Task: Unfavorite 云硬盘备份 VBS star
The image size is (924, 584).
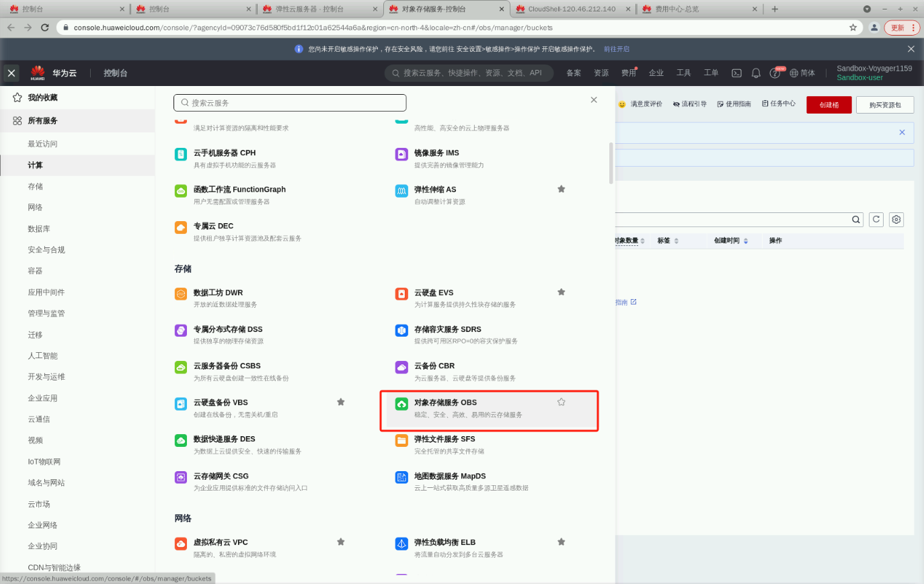Action: (341, 402)
